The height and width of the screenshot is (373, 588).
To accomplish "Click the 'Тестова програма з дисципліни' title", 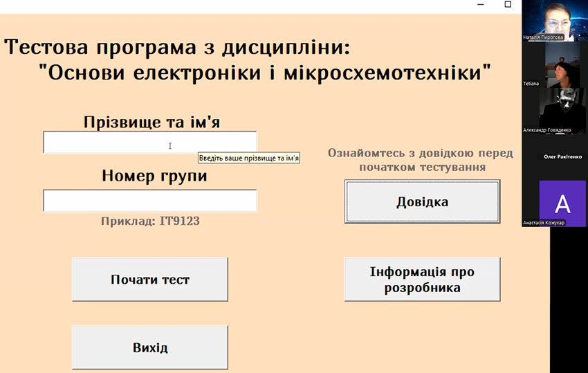I will tap(178, 48).
